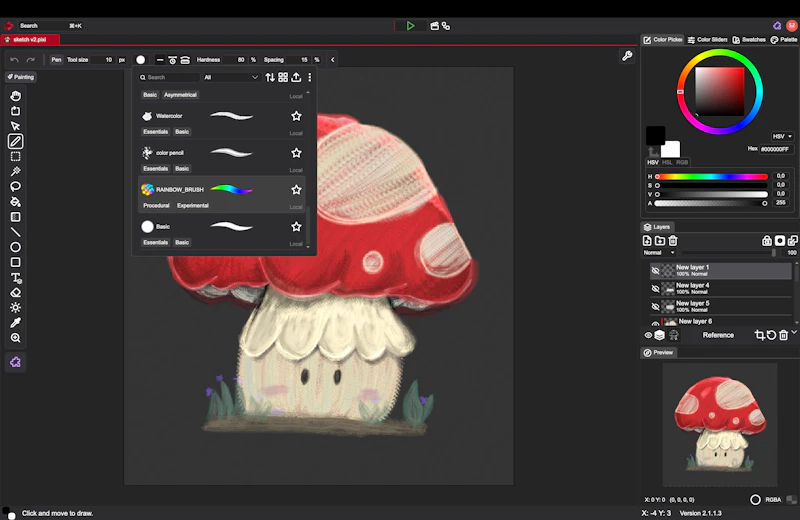Click the Undo arrow
Image resolution: width=800 pixels, height=520 pixels.
pos(14,60)
